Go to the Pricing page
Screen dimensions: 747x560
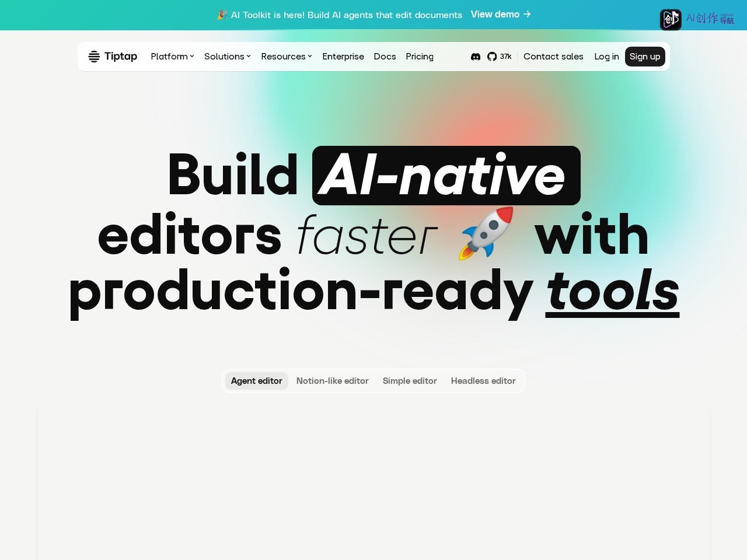tap(420, 57)
